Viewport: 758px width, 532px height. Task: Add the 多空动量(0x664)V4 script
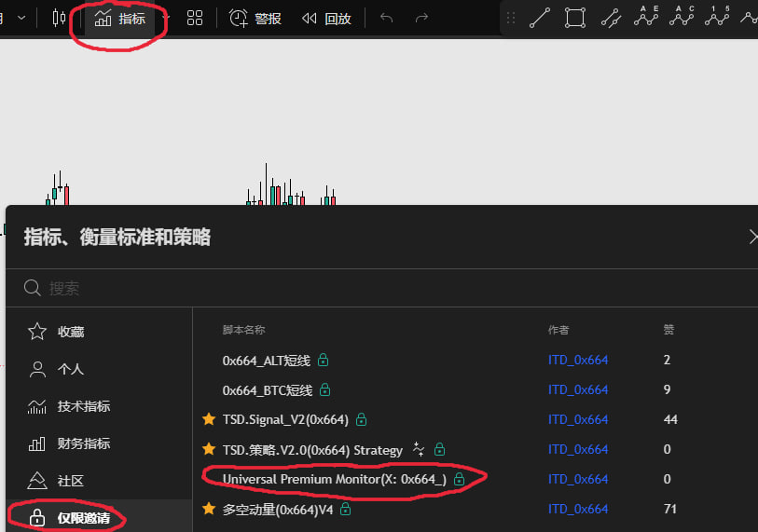(x=278, y=510)
